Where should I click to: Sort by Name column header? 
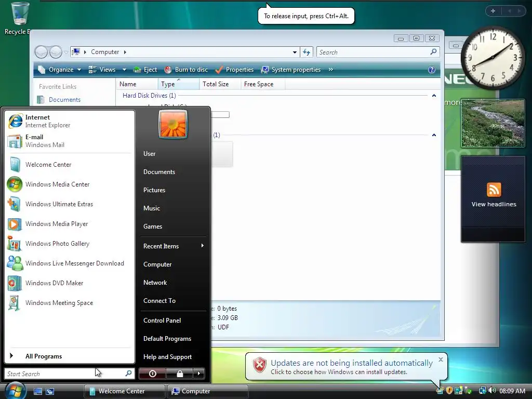point(137,84)
